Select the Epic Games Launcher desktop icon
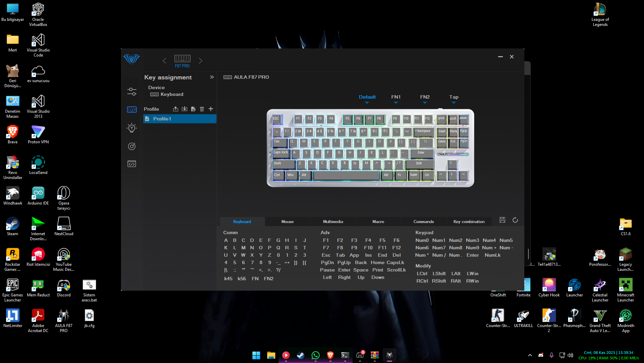 click(12, 290)
